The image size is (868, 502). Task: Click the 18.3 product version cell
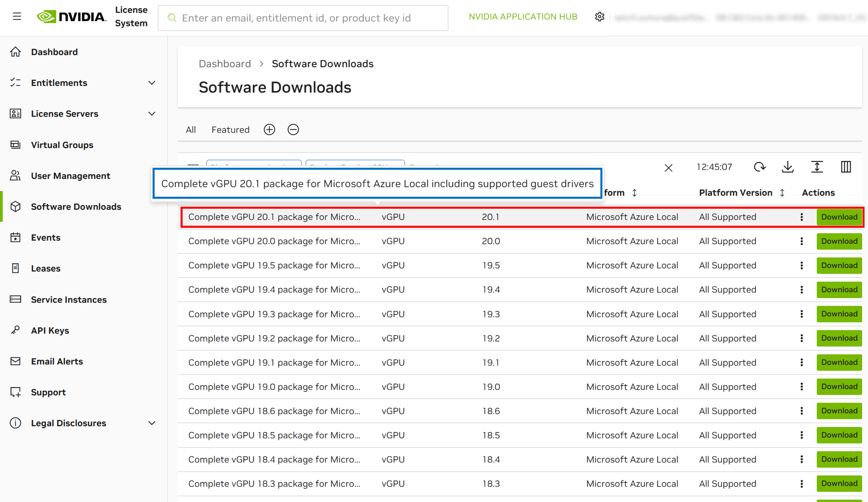[491, 484]
